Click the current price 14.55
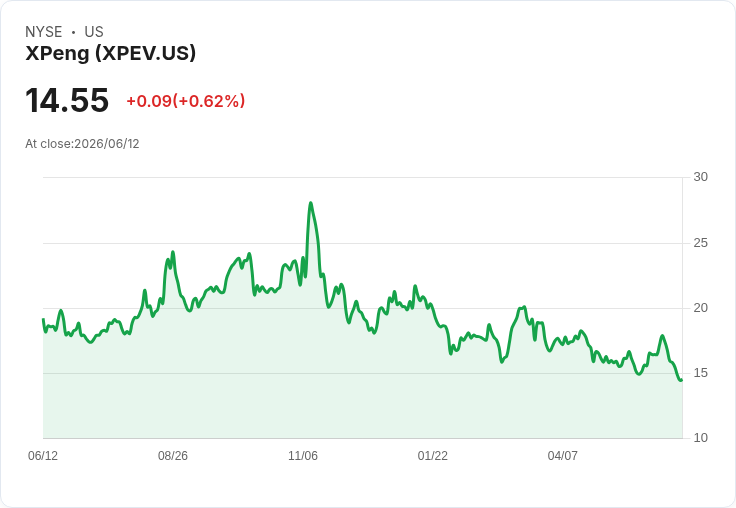The width and height of the screenshot is (736, 508). tap(67, 100)
